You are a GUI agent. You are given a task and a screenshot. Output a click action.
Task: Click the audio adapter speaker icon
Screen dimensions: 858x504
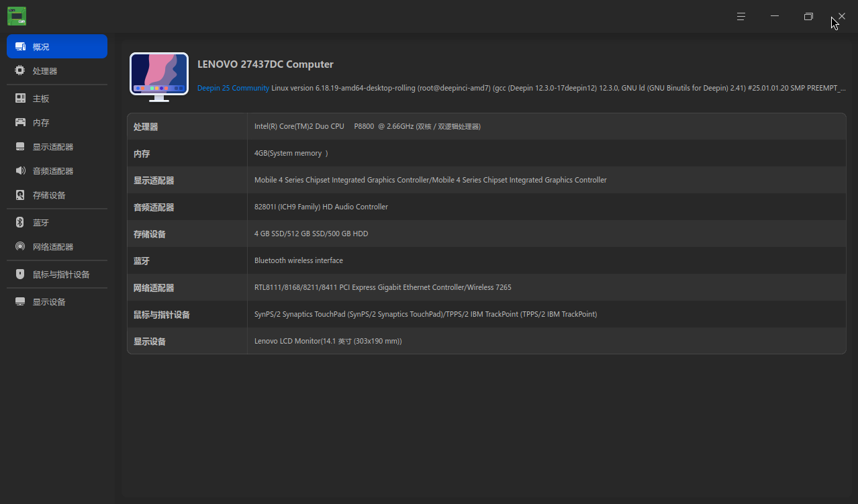20,171
